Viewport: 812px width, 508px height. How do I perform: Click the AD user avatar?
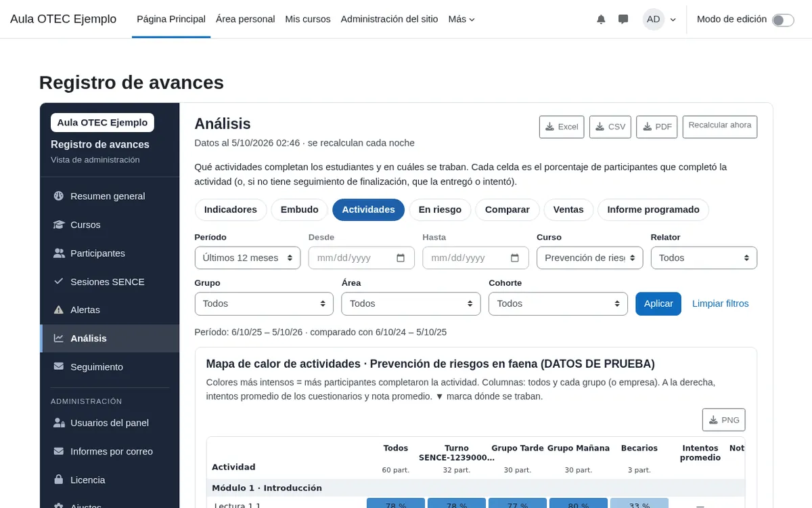(x=654, y=19)
